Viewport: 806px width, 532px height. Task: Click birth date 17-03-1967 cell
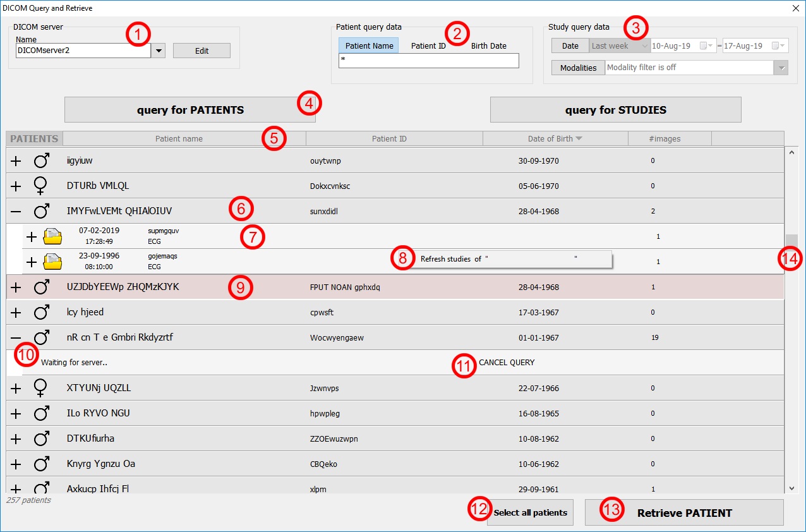coord(538,312)
